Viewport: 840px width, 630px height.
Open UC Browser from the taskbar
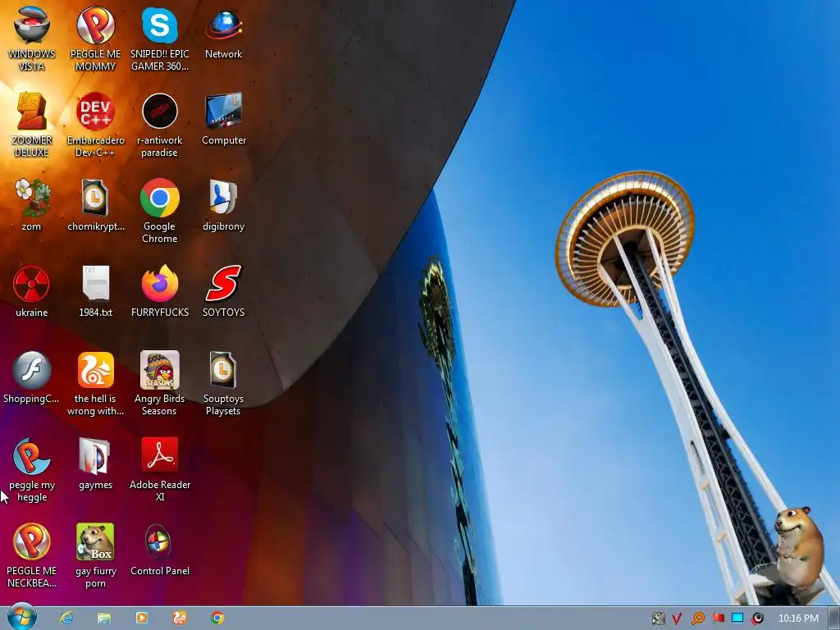(180, 619)
